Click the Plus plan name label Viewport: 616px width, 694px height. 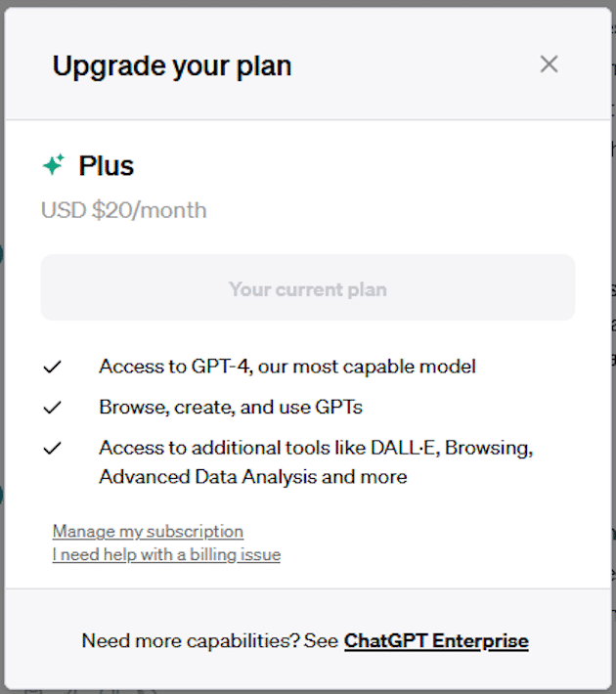107,166
